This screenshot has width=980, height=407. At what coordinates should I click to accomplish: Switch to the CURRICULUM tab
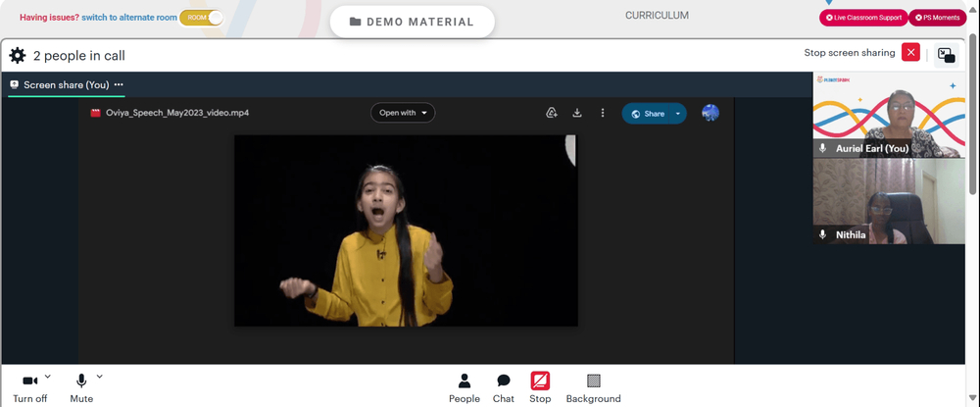(657, 15)
